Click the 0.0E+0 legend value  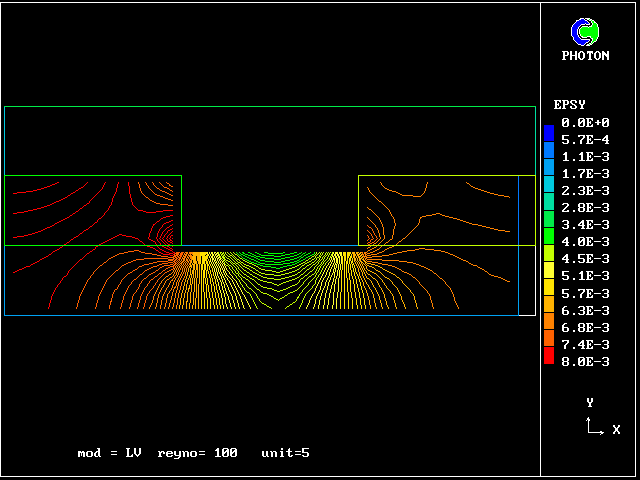click(585, 123)
